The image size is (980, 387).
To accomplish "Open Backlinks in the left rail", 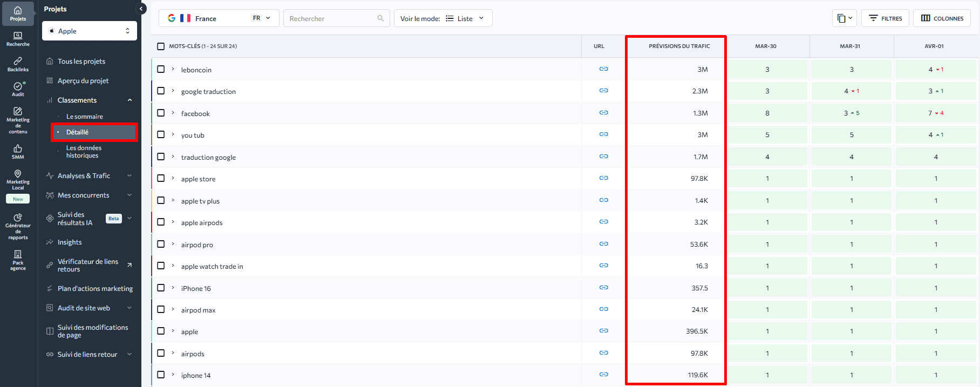I will point(18,64).
